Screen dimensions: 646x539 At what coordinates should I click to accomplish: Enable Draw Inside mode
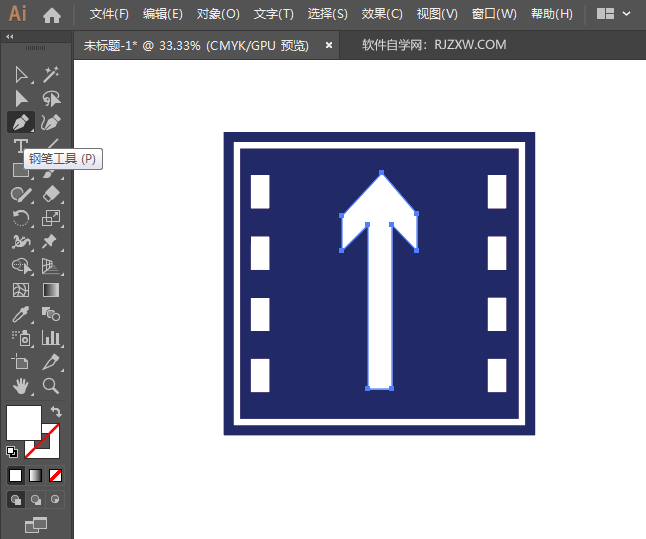[x=55, y=499]
